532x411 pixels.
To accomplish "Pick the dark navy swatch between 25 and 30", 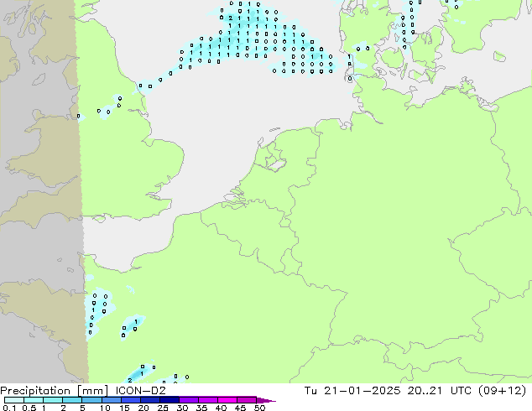I will click(x=169, y=400).
